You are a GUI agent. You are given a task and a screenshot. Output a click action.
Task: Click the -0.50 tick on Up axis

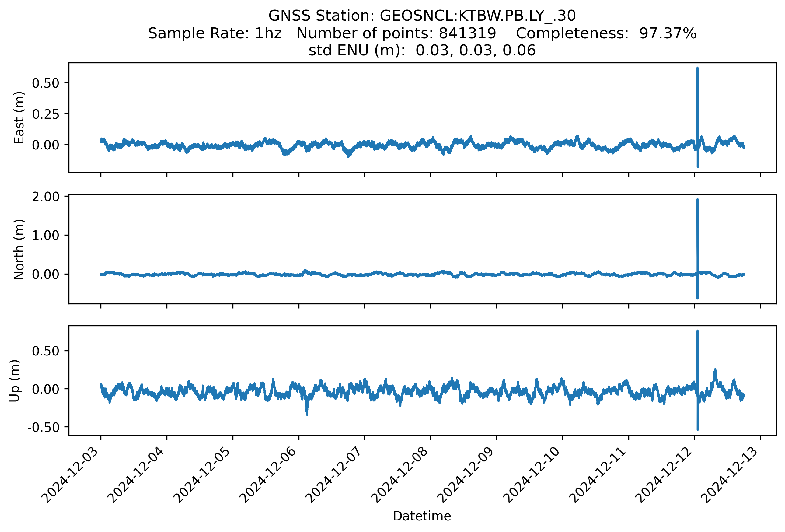click(x=43, y=428)
